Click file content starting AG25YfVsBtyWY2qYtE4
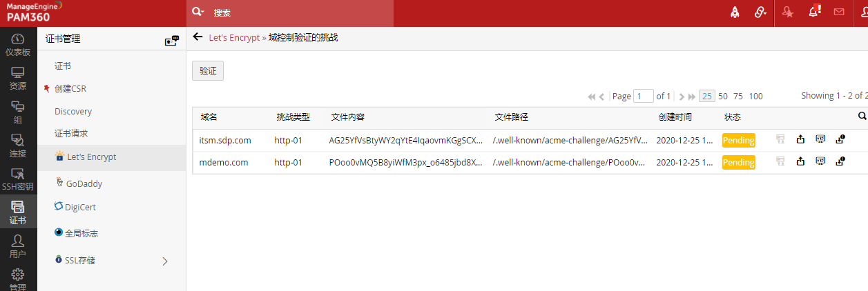This screenshot has height=291, width=868. click(406, 141)
